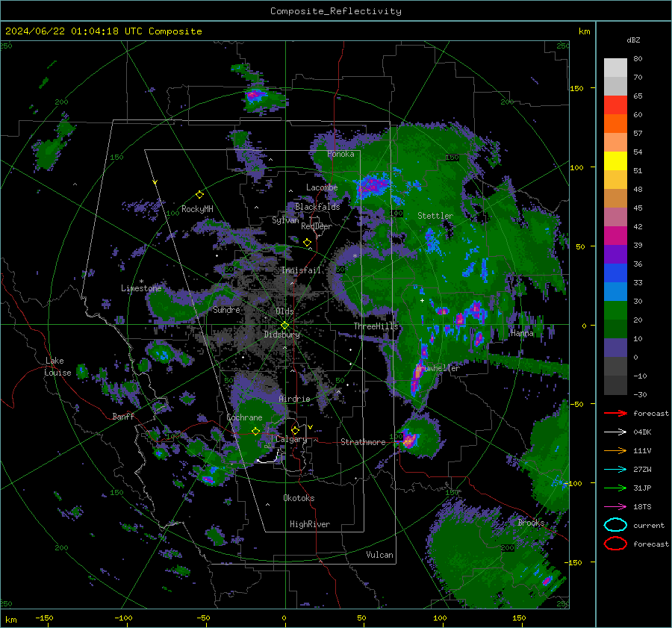Click the 'Didsbury' map label

pos(282,335)
